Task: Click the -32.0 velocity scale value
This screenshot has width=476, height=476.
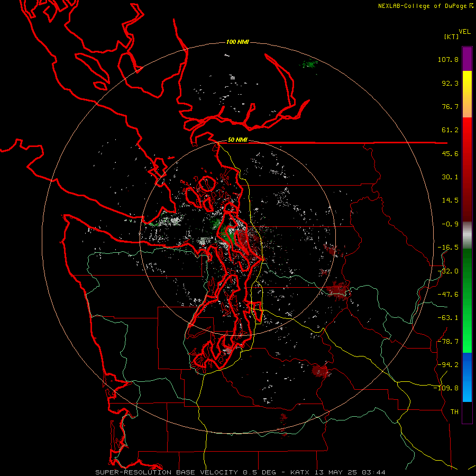Action: (448, 271)
